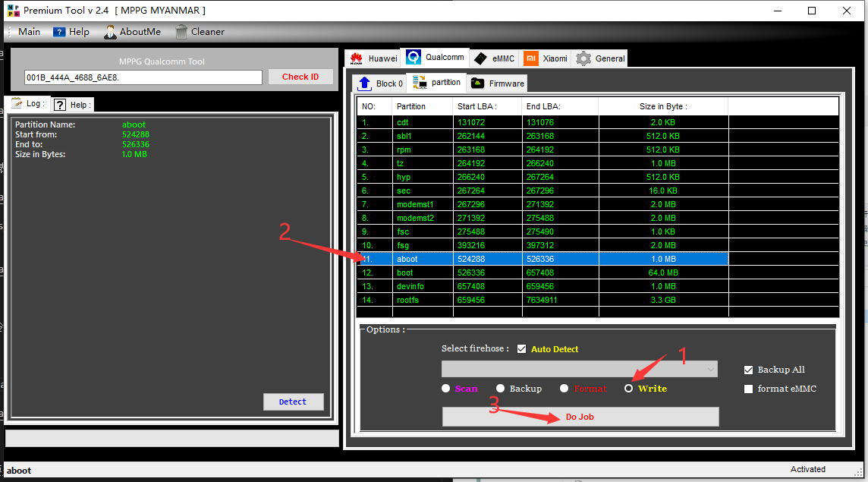Select the aboot partition row

coord(542,259)
